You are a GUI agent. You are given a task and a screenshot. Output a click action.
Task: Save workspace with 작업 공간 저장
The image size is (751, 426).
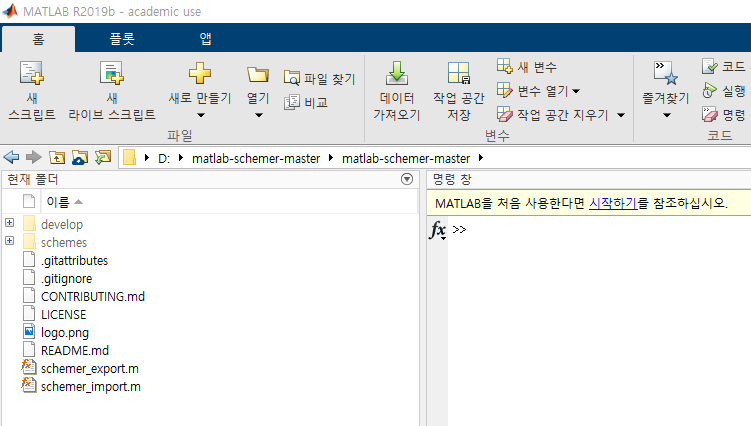(458, 91)
